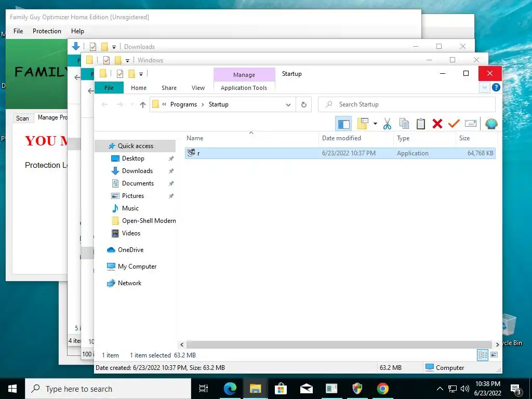The width and height of the screenshot is (532, 399).
Task: Click the left scroll arrow of file list
Action: tap(182, 344)
